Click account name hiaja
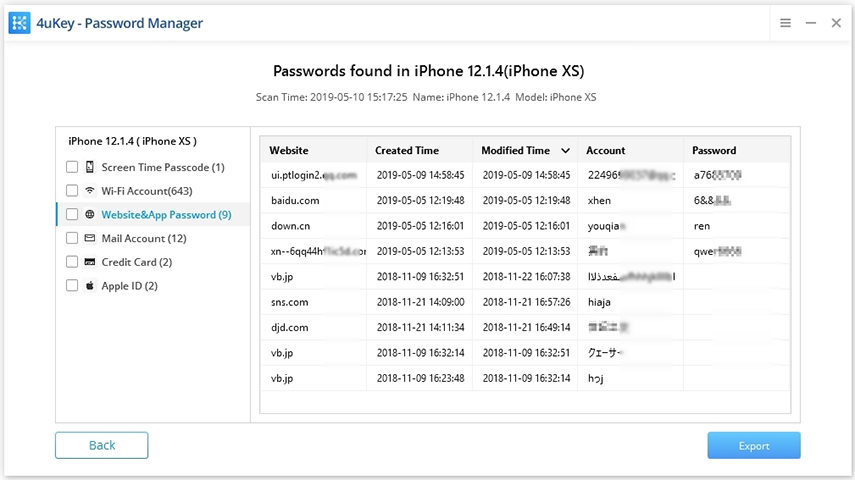The image size is (855, 480). [599, 302]
